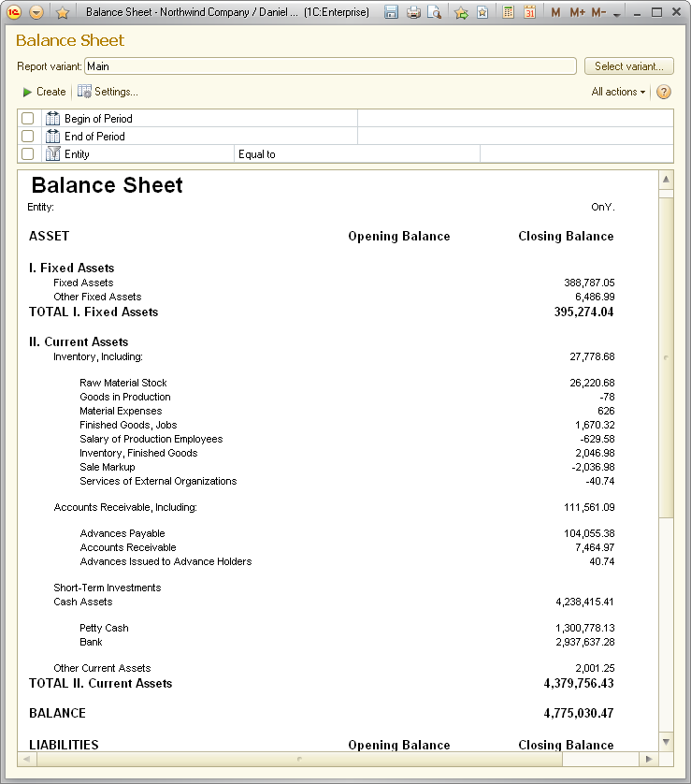Click 'Inventory, Including:' label
The image size is (691, 784).
click(98, 356)
